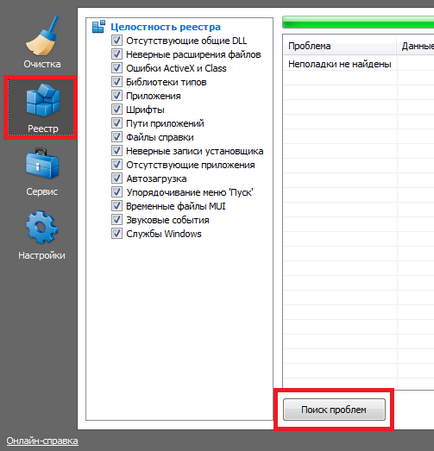Image resolution: width=434 pixels, height=451 pixels.
Task: Uncheck Отсутствующие общие DLL checkbox
Action: coord(117,40)
